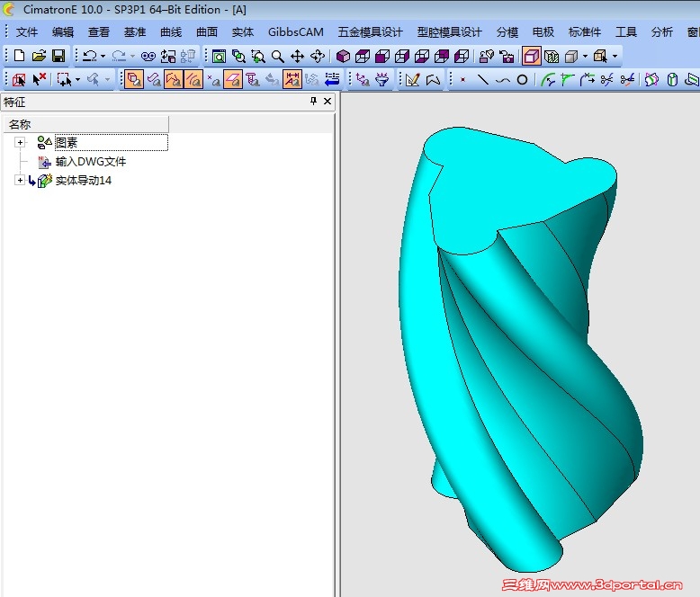Select the magnifier zoom tool
The height and width of the screenshot is (597, 700).
(x=278, y=57)
